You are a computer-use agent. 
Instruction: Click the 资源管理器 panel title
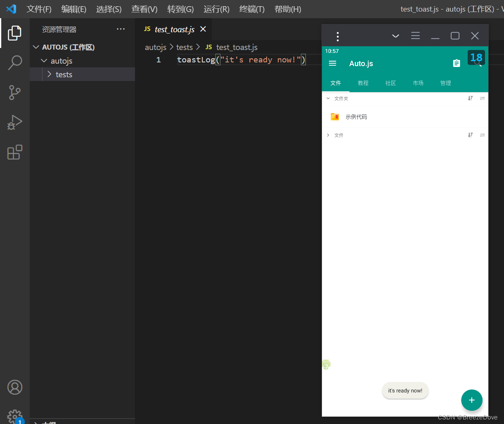coord(59,29)
